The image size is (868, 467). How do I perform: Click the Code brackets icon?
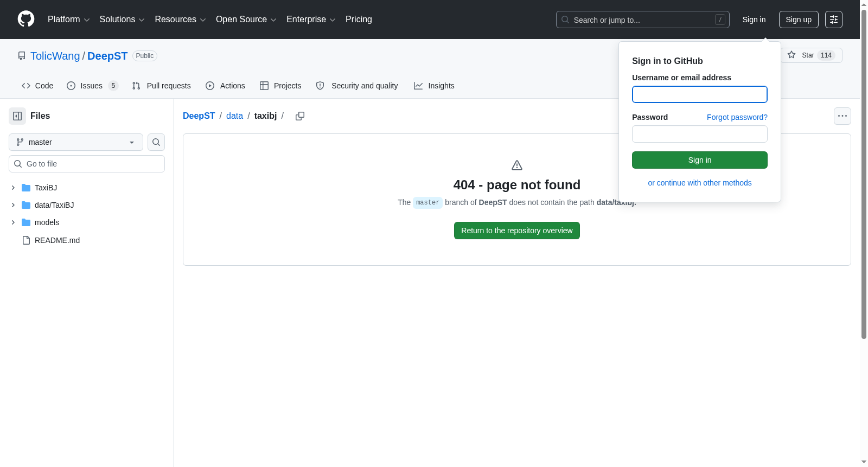point(26,86)
